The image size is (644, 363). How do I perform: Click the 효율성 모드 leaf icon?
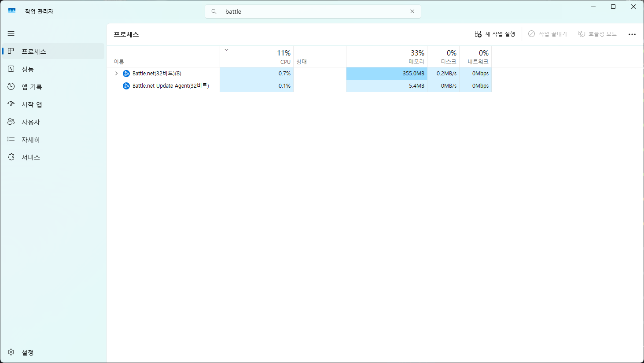click(x=581, y=34)
